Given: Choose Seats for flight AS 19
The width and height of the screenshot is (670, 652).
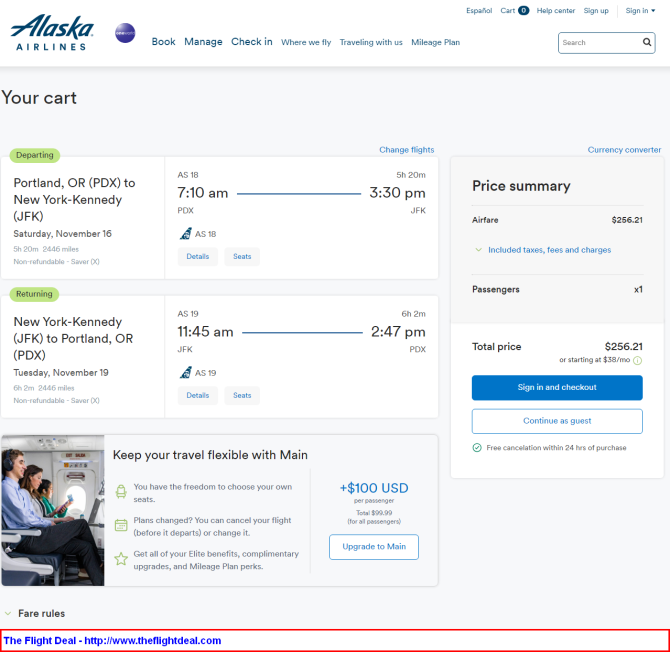Looking at the screenshot, I should point(242,395).
